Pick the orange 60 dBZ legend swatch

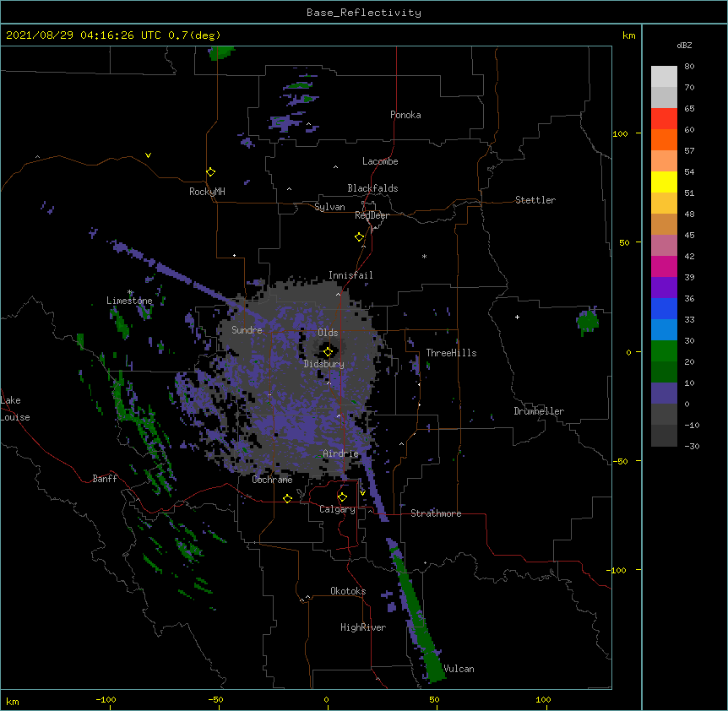[x=664, y=139]
